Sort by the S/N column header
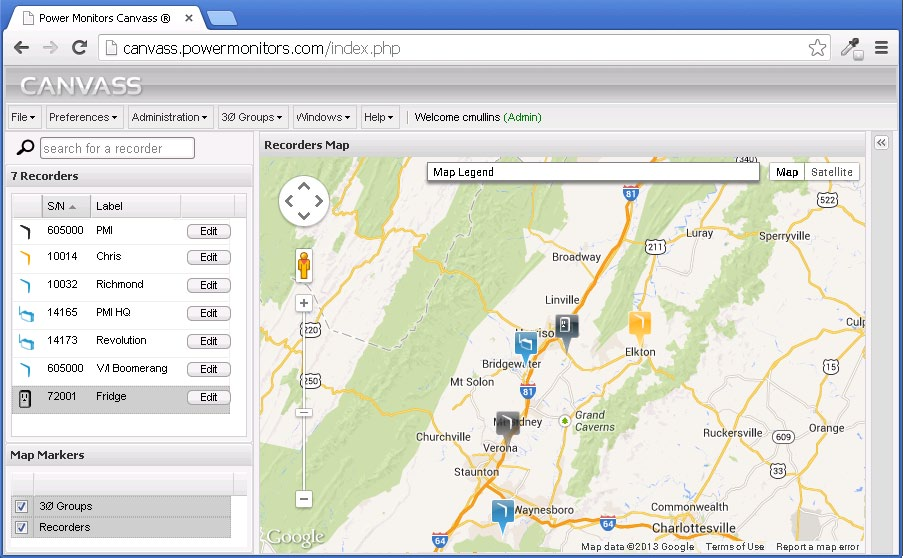This screenshot has height=558, width=903. pos(66,206)
